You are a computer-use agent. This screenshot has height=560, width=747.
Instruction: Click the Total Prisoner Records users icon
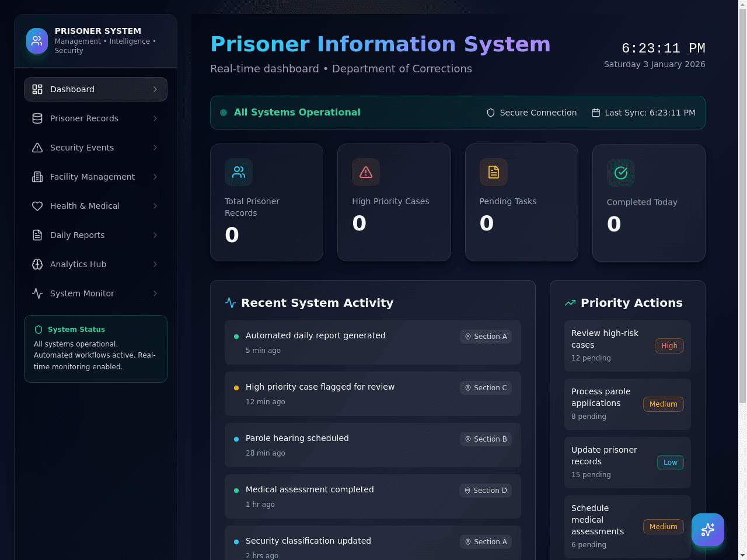[239, 172]
